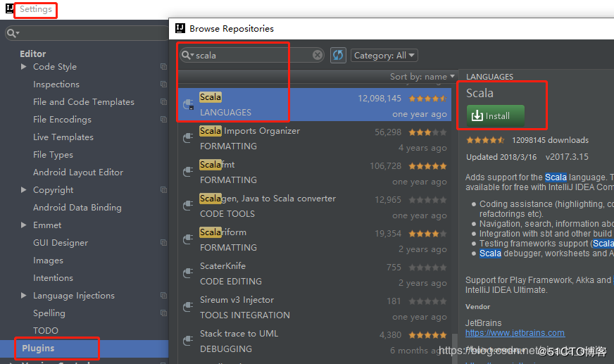
Task: Click plugin icon of Scala Imports Organizer
Action: pyautogui.click(x=188, y=138)
